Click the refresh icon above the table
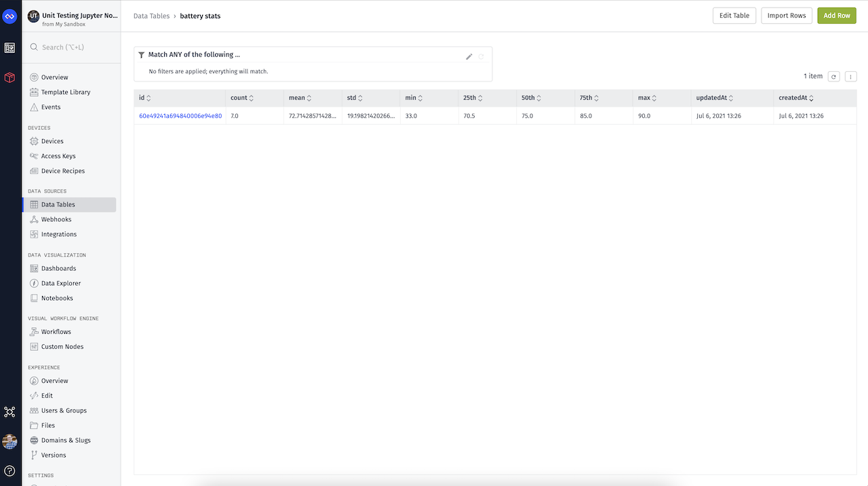This screenshot has width=868, height=486. 833,76
